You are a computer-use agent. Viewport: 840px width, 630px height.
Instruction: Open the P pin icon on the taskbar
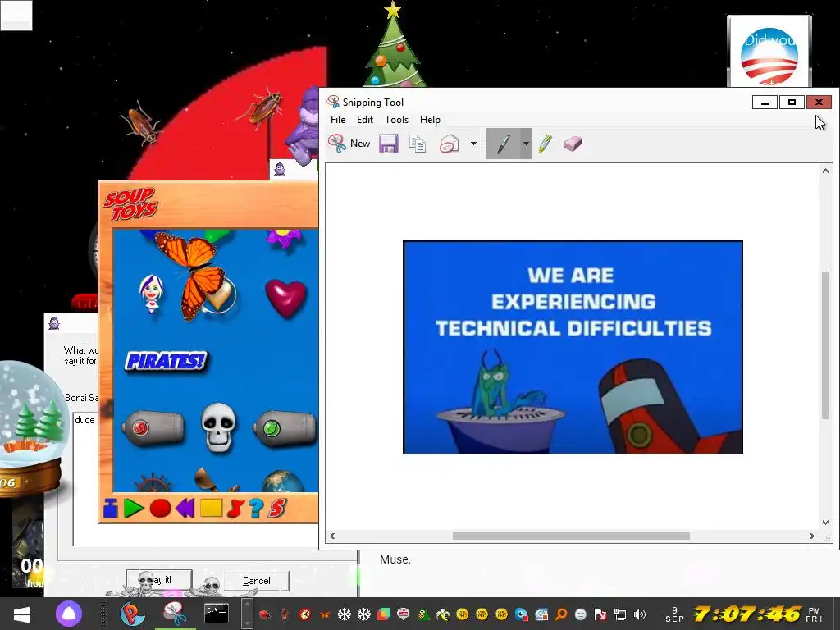coord(132,614)
